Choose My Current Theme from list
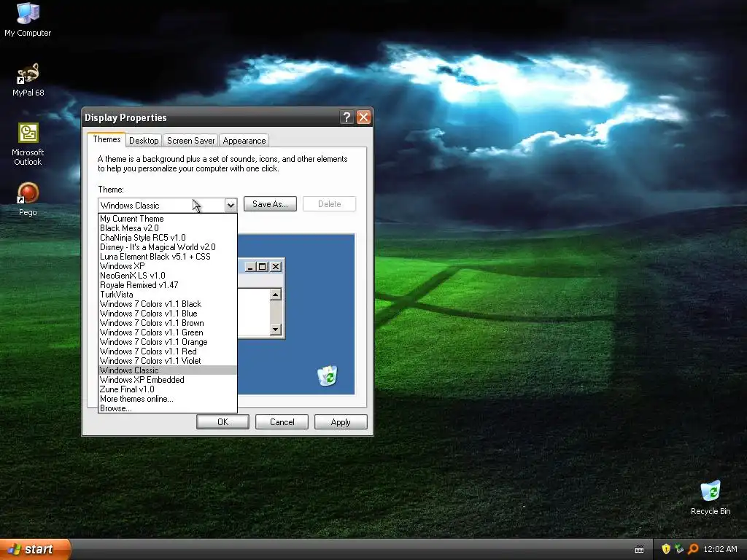Viewport: 747px width, 560px height. pos(167,219)
